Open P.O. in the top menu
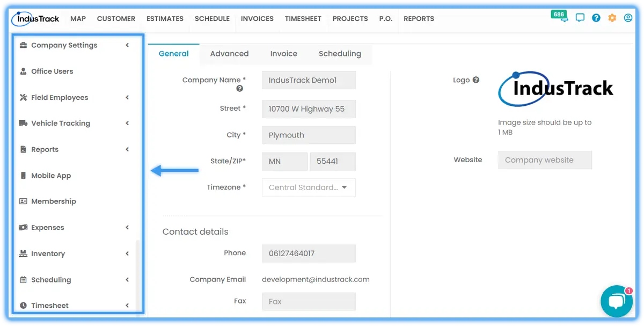 (385, 18)
